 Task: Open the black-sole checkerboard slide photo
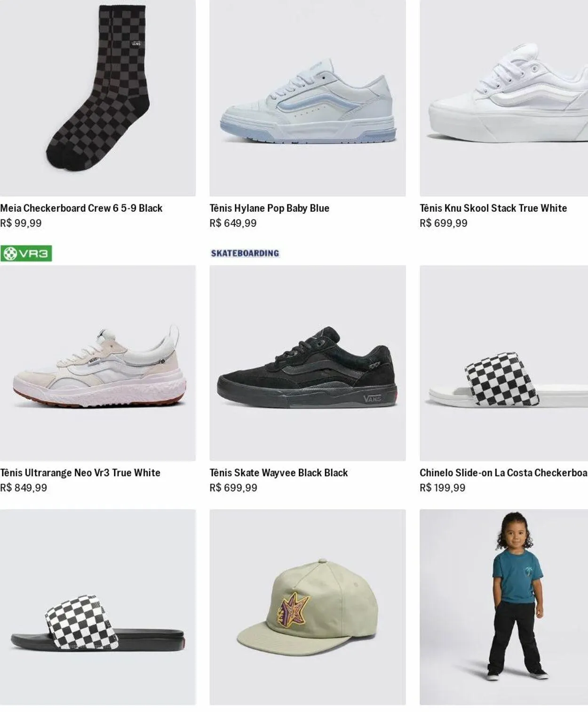[97, 607]
